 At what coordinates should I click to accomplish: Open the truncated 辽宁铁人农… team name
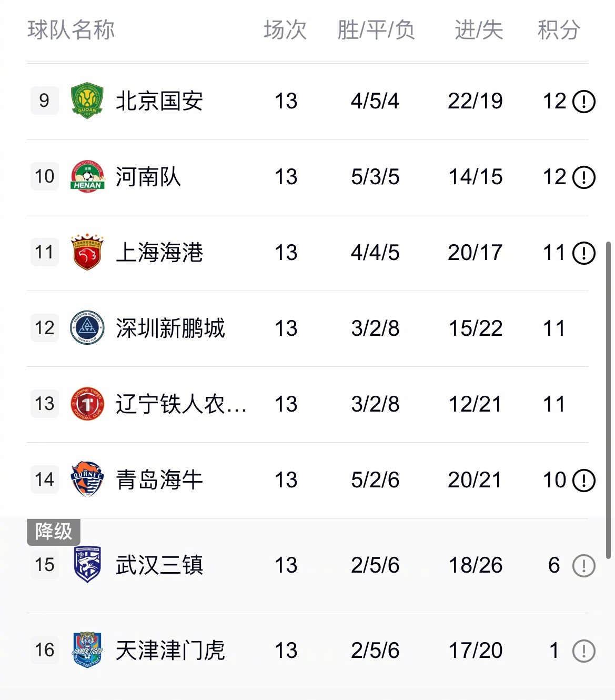[x=181, y=404]
